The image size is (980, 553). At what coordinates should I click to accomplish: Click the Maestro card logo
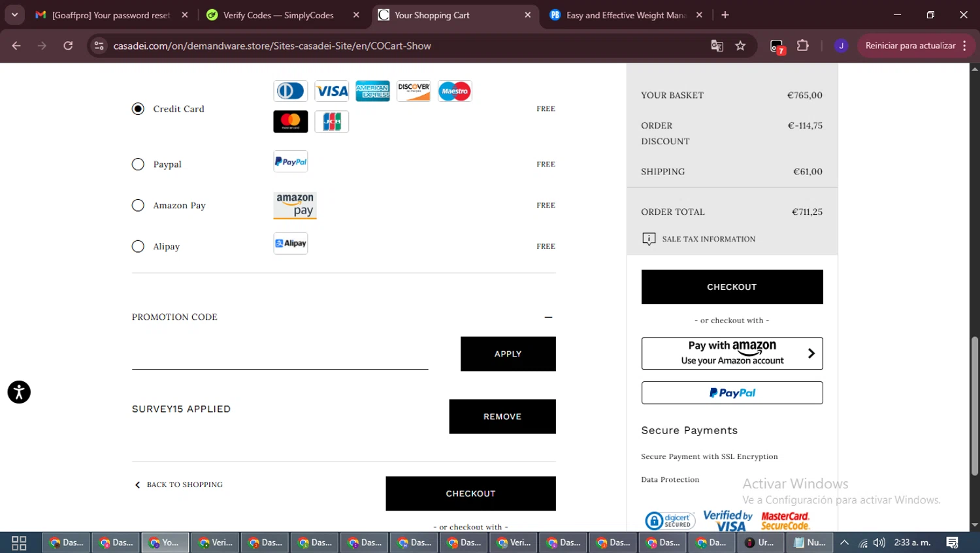tap(455, 91)
